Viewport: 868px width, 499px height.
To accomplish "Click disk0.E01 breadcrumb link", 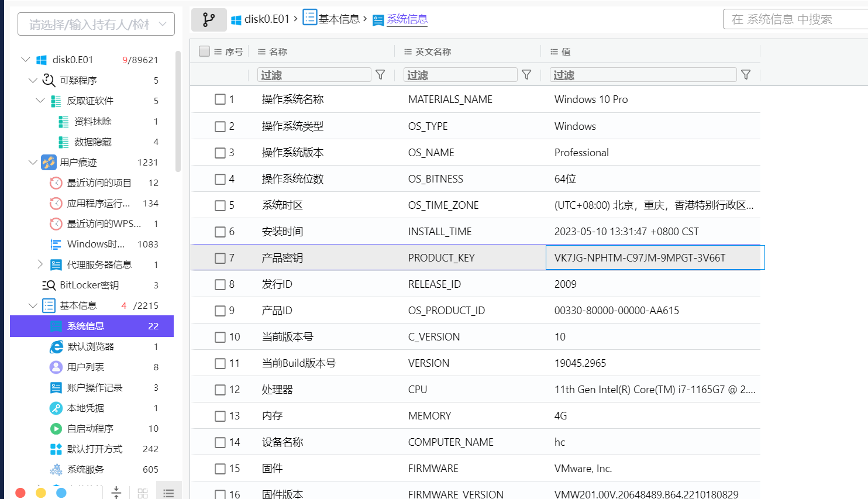I will (x=267, y=19).
